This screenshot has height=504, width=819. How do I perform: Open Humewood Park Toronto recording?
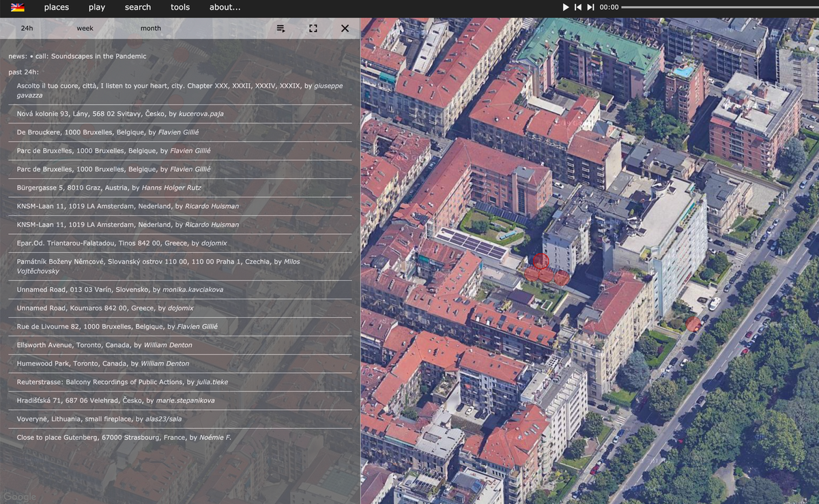click(x=180, y=364)
